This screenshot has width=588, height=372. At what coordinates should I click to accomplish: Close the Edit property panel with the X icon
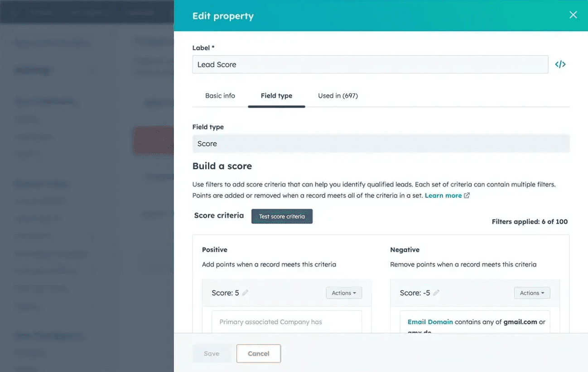[573, 14]
